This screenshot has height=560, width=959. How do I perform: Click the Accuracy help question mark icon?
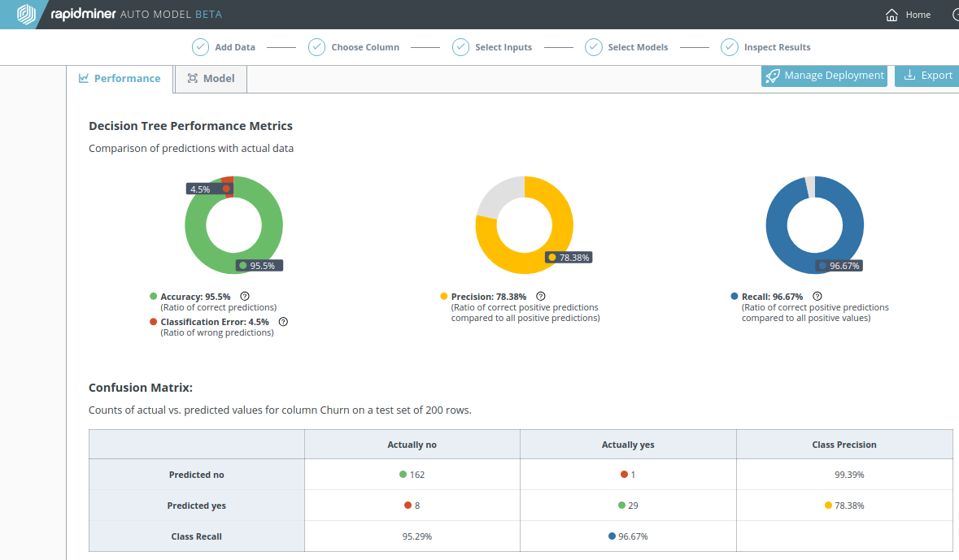tap(245, 297)
